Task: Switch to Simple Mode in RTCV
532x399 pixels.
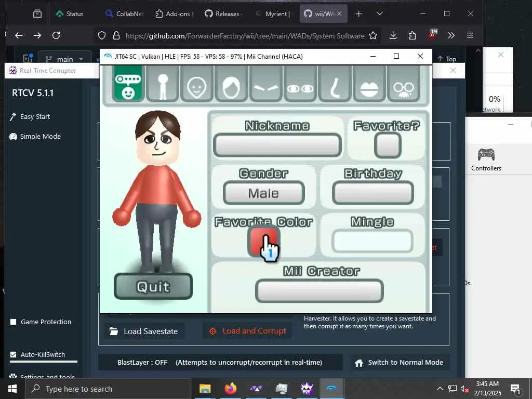Action: pos(35,137)
